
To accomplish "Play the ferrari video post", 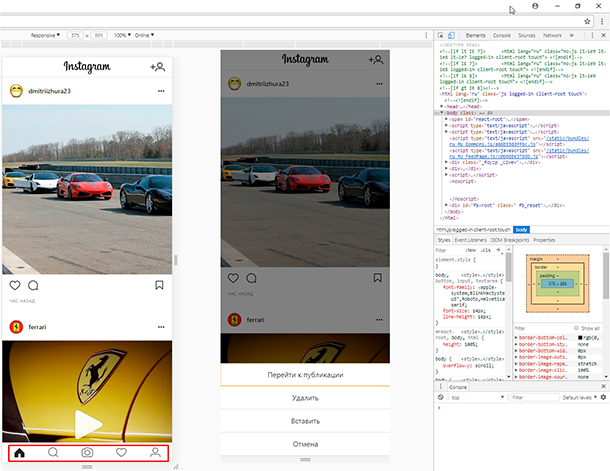I will (x=88, y=424).
